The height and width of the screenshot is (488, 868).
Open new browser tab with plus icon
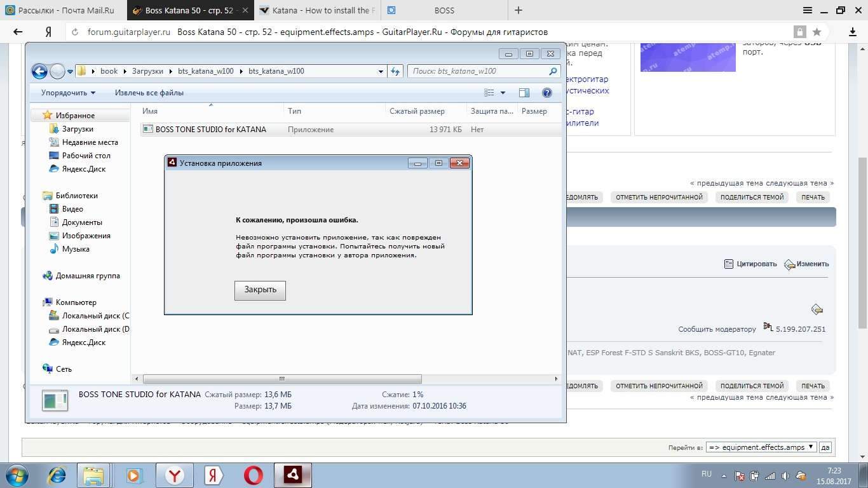(x=519, y=10)
